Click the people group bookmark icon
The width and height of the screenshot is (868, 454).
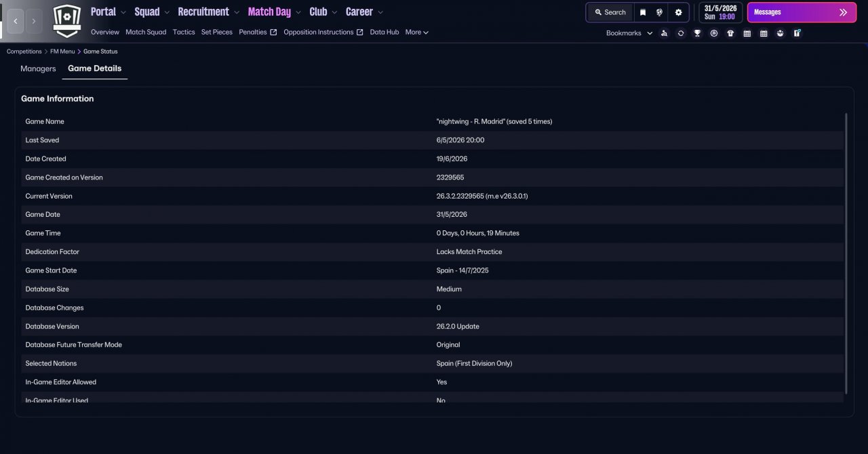pyautogui.click(x=781, y=33)
